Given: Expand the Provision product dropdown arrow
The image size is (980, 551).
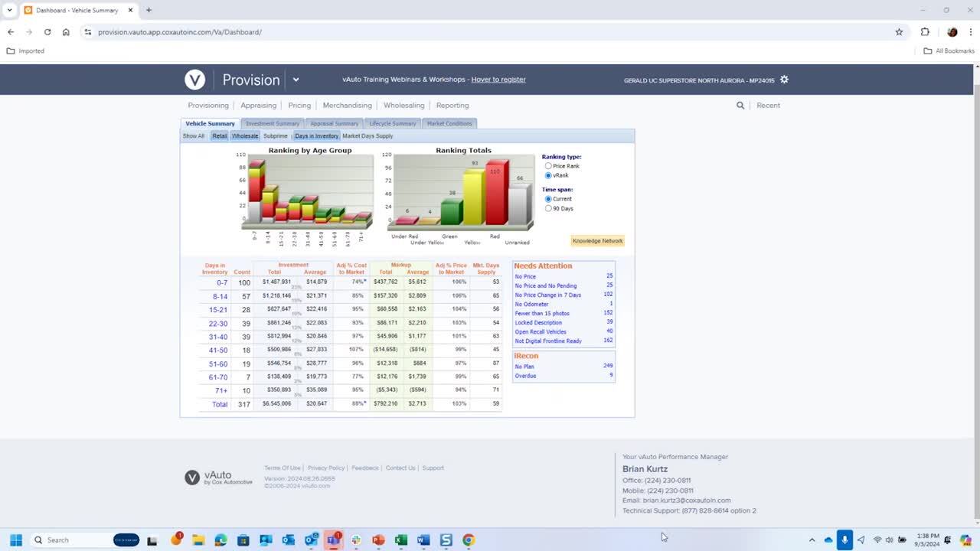Looking at the screenshot, I should point(296,80).
